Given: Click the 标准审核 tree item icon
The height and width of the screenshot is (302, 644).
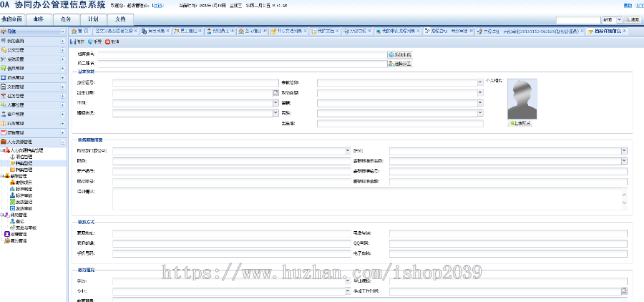Looking at the screenshot, I should [12, 195].
